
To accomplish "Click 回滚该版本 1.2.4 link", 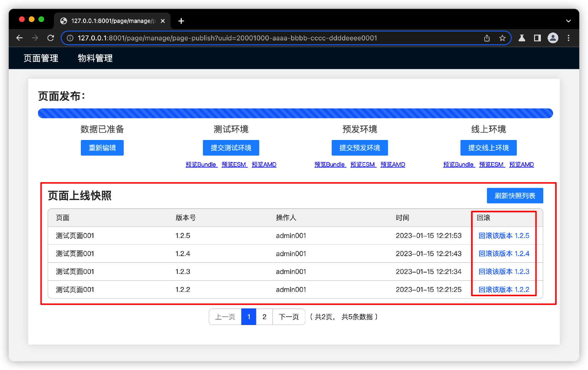I will click(504, 254).
